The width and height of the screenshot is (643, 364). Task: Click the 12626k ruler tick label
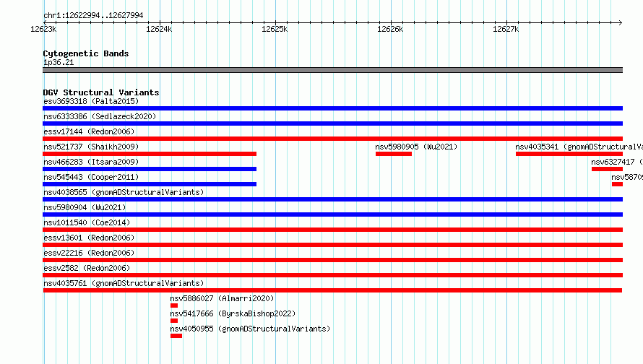point(390,29)
